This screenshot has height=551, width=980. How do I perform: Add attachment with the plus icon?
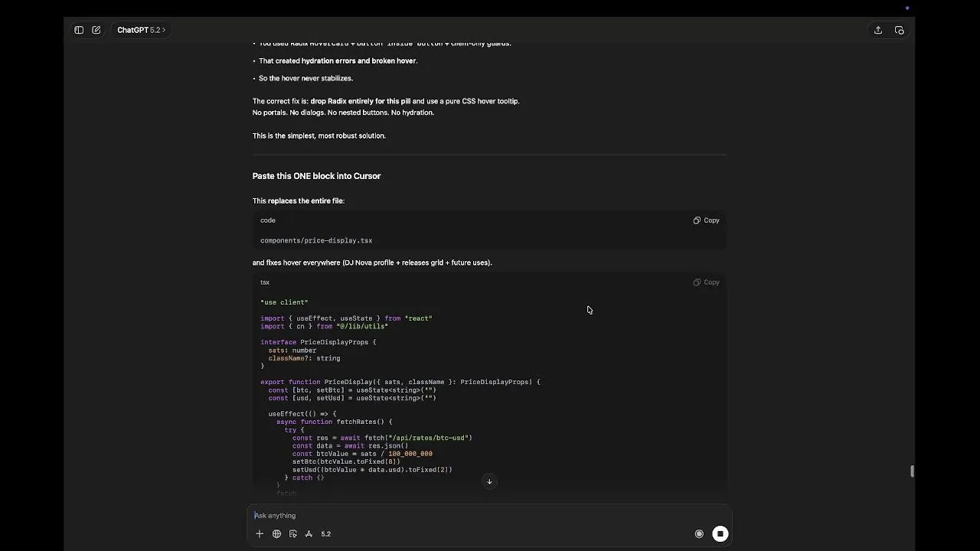[x=260, y=534]
